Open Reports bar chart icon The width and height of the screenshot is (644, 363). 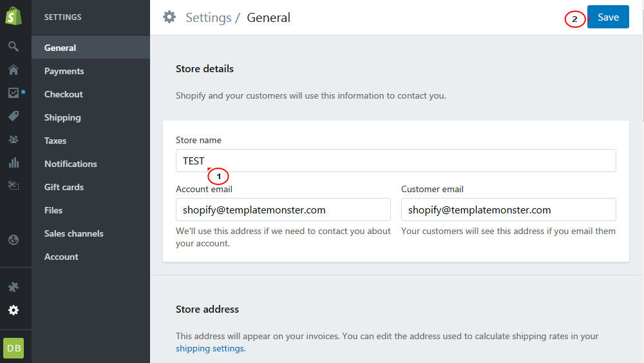pyautogui.click(x=14, y=162)
